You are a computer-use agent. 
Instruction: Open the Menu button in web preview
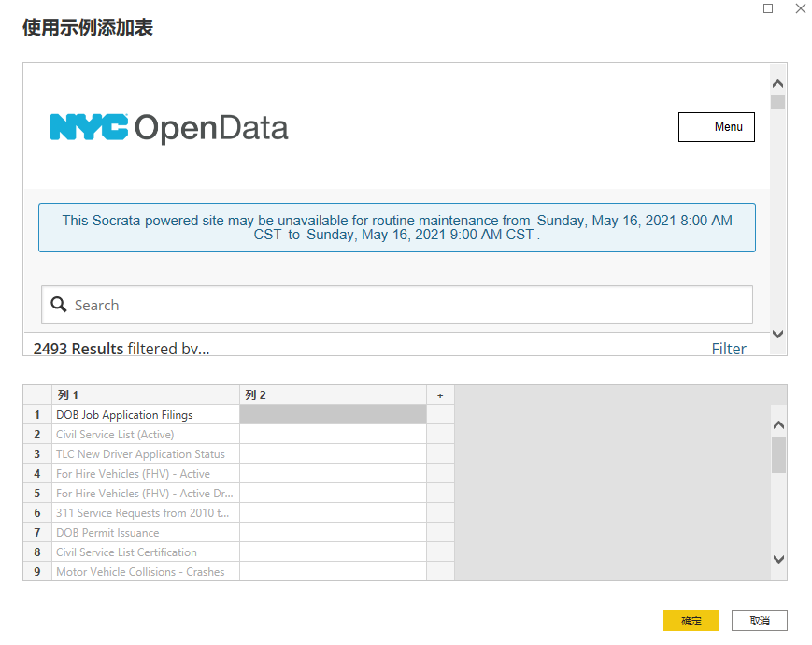click(x=716, y=127)
